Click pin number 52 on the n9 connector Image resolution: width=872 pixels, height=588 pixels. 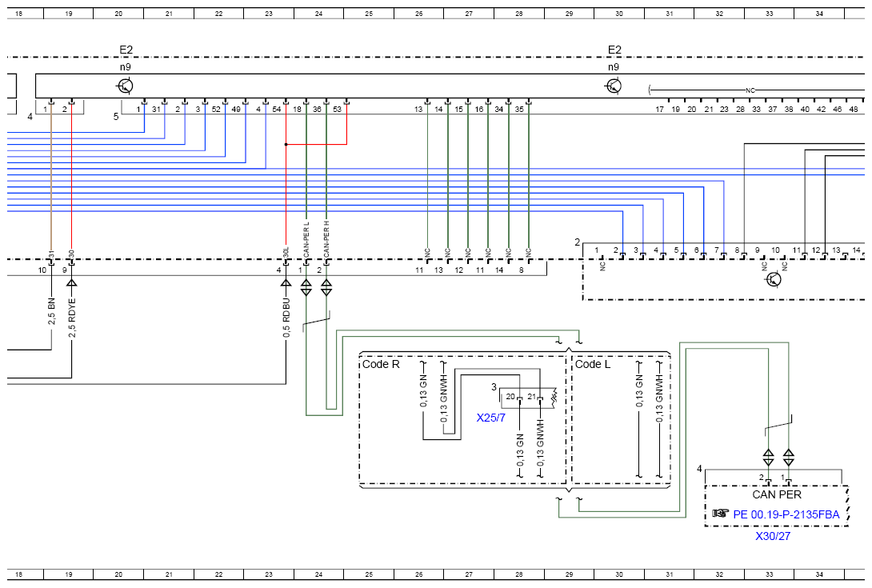[216, 110]
